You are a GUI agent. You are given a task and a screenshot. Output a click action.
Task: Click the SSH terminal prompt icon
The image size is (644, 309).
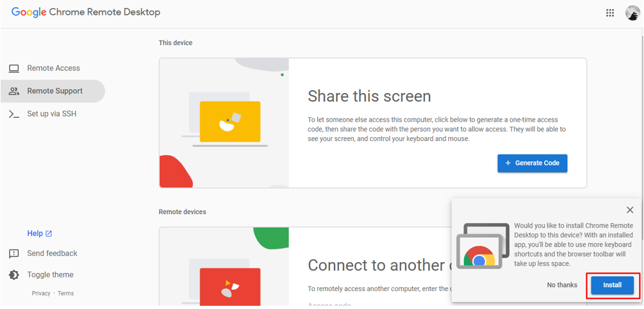pos(14,114)
